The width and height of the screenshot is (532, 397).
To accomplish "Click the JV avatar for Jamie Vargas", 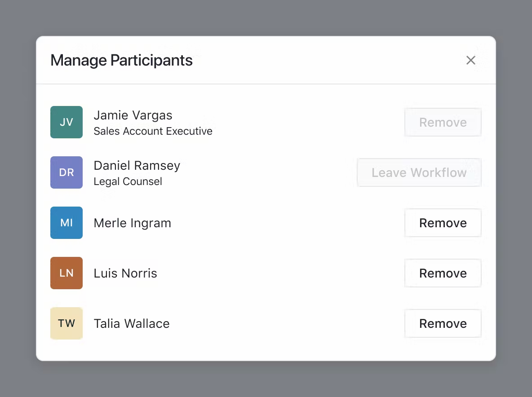I will (x=66, y=122).
